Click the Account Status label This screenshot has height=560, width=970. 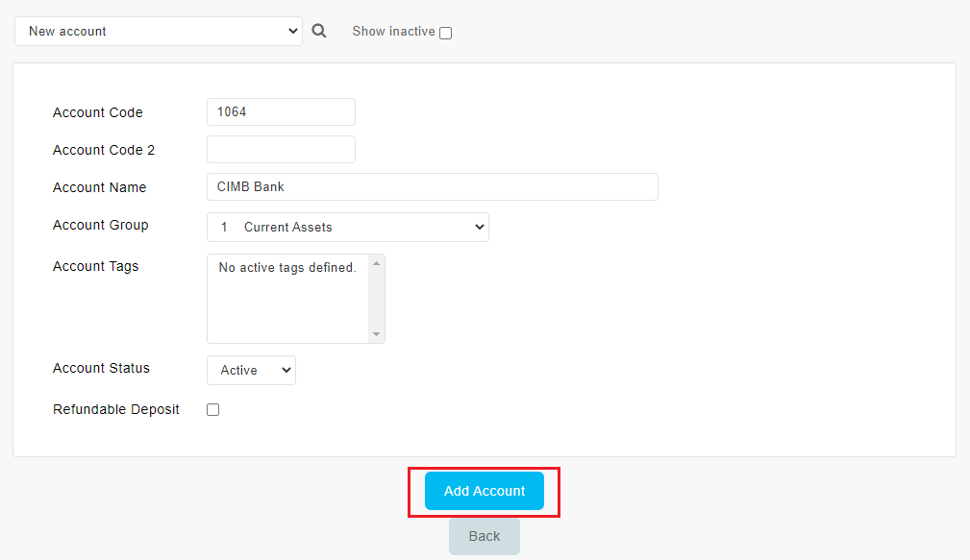point(102,368)
